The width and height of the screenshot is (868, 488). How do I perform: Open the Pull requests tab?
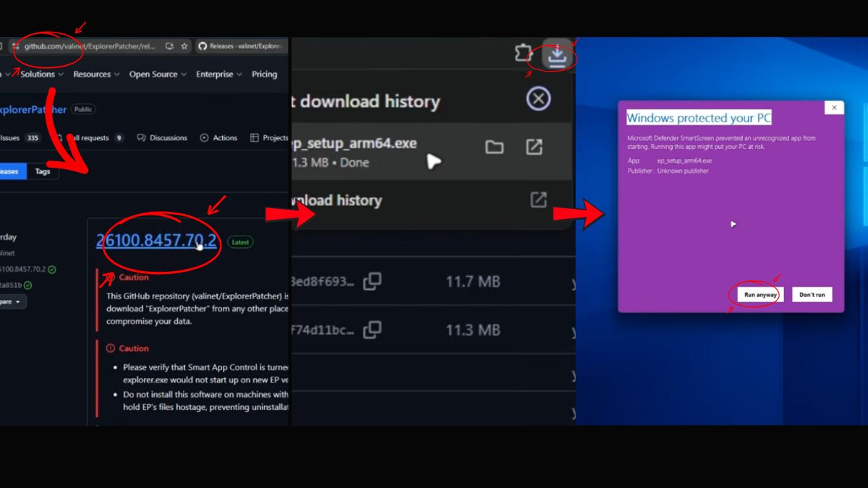click(x=90, y=137)
